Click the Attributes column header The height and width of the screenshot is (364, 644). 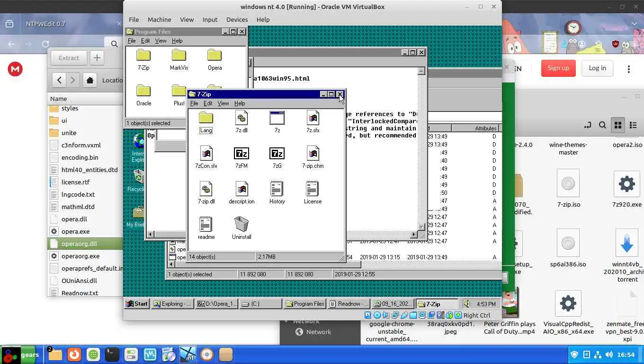475,128
